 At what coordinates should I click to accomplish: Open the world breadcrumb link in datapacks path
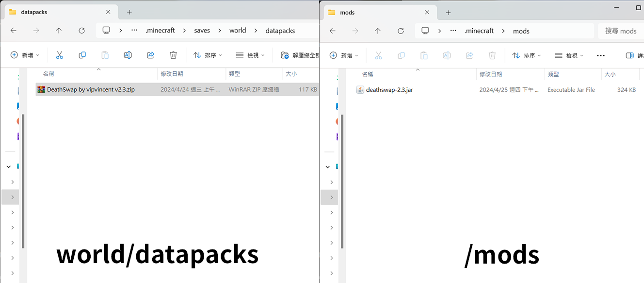[238, 30]
